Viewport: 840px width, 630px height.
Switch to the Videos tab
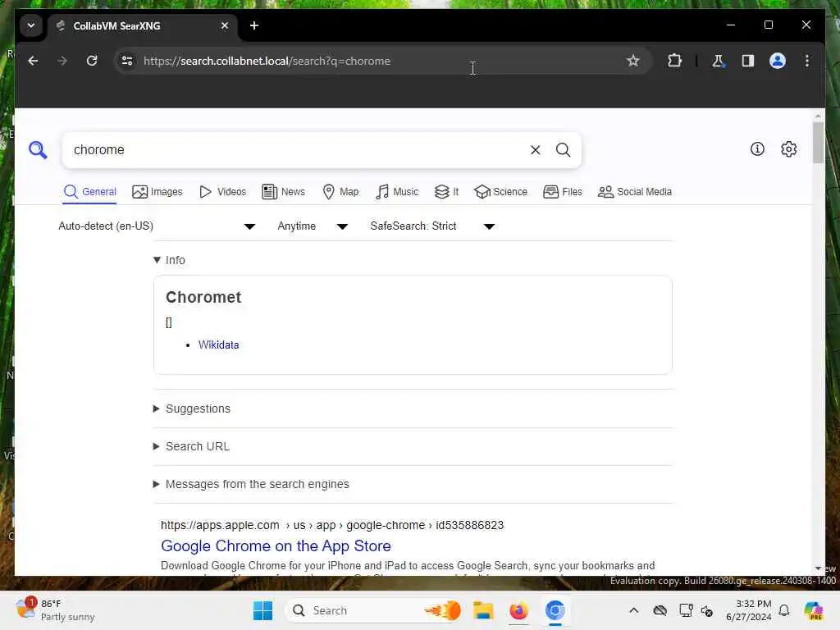coord(222,192)
